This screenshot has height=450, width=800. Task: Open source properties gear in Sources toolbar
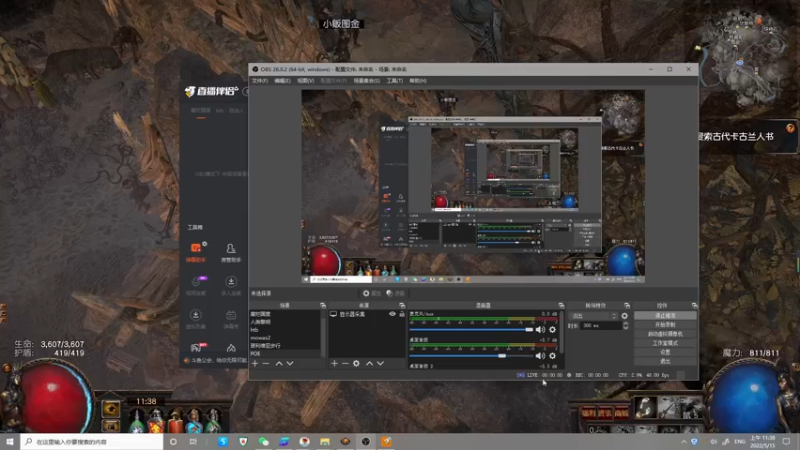click(x=356, y=363)
